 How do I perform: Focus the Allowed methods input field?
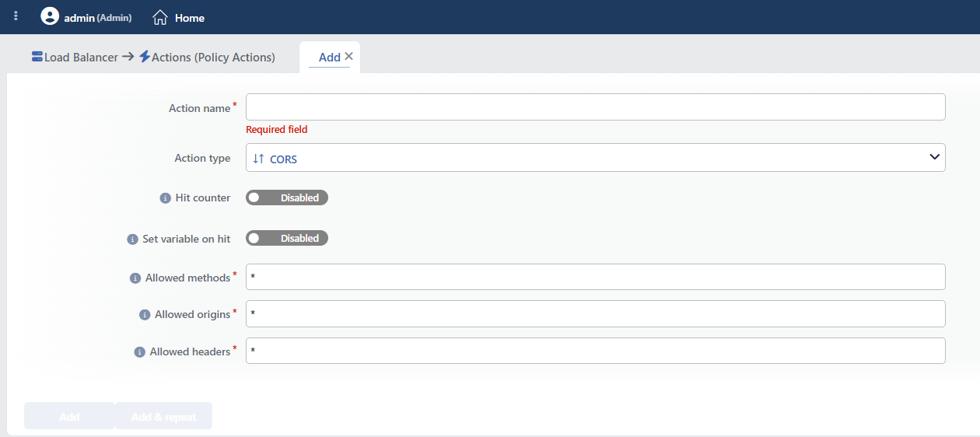point(596,277)
